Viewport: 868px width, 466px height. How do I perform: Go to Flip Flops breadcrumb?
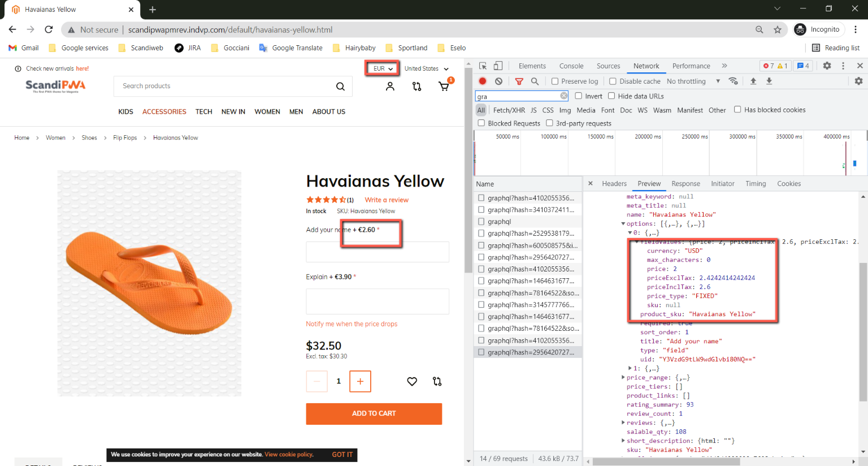click(x=125, y=138)
